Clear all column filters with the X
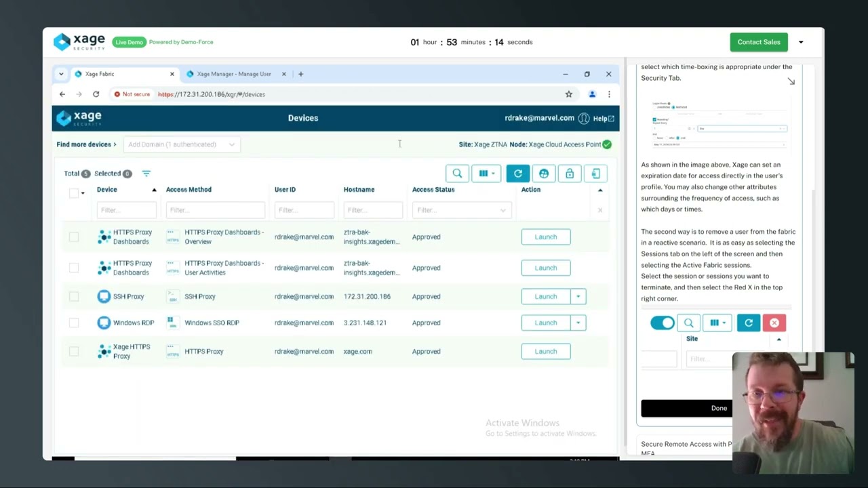The image size is (868, 488). coord(600,210)
